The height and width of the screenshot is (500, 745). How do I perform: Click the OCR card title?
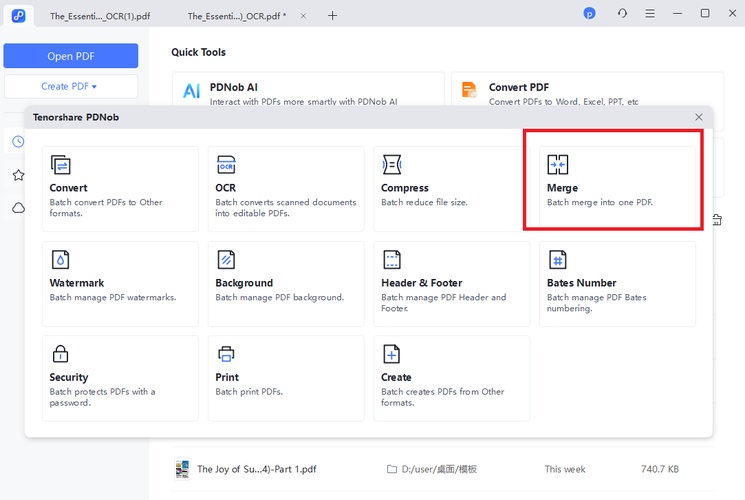pyautogui.click(x=226, y=188)
